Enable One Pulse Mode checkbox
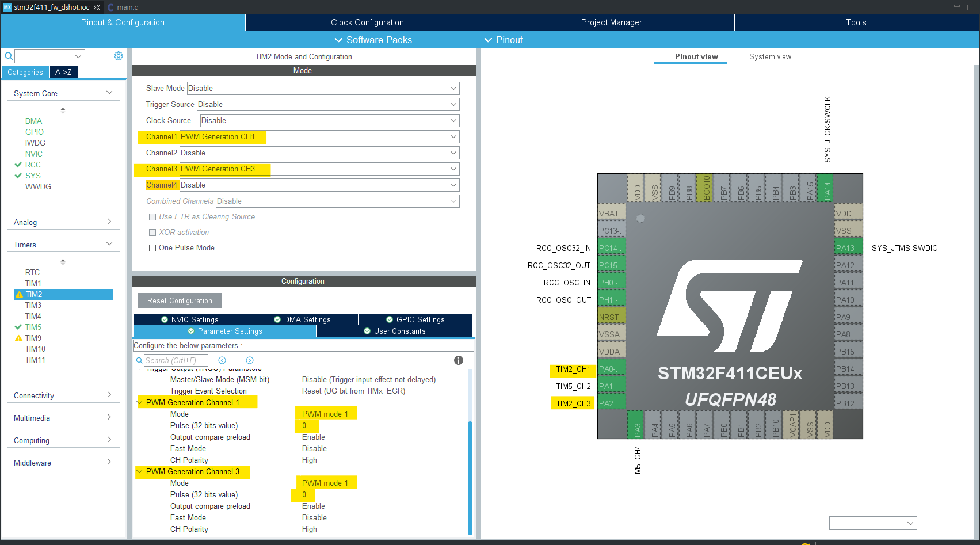Image resolution: width=980 pixels, height=545 pixels. click(x=152, y=248)
